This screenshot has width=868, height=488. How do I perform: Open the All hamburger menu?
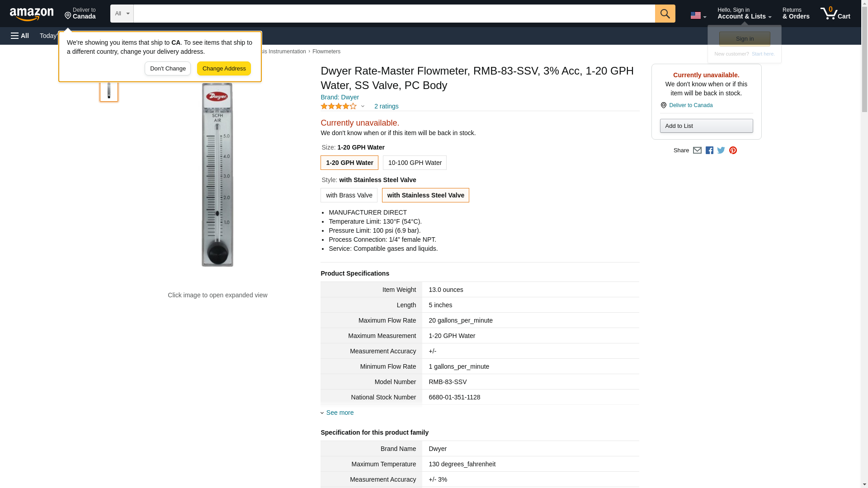point(20,36)
